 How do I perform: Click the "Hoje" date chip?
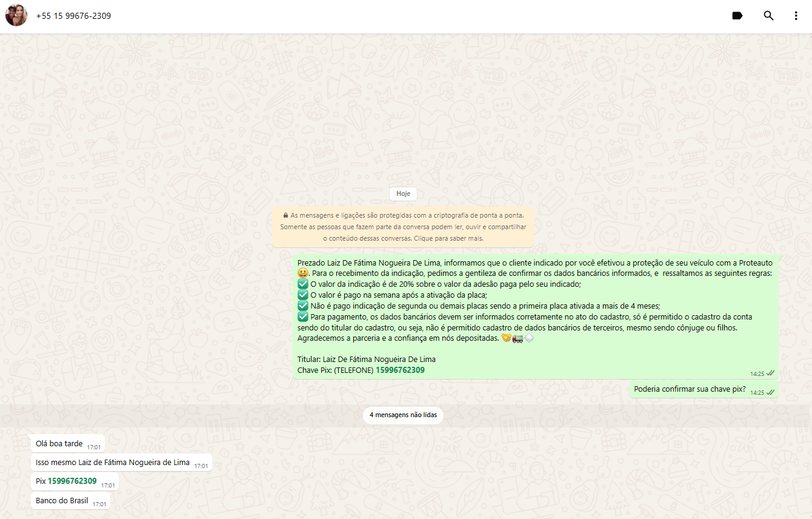click(x=403, y=193)
